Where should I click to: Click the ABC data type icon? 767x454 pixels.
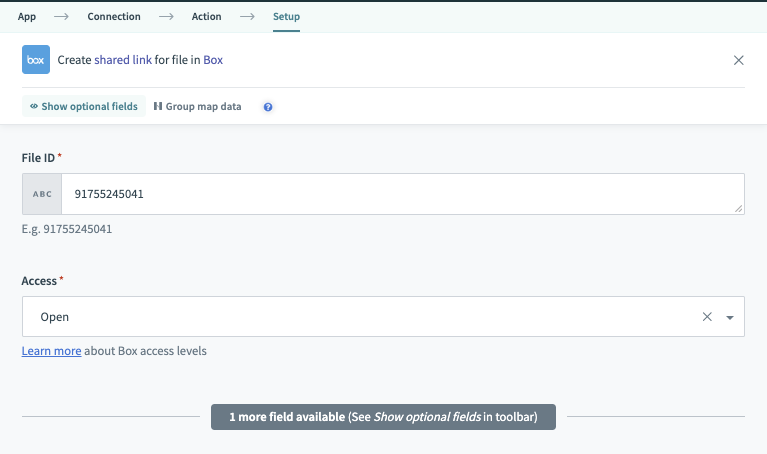tap(42, 194)
